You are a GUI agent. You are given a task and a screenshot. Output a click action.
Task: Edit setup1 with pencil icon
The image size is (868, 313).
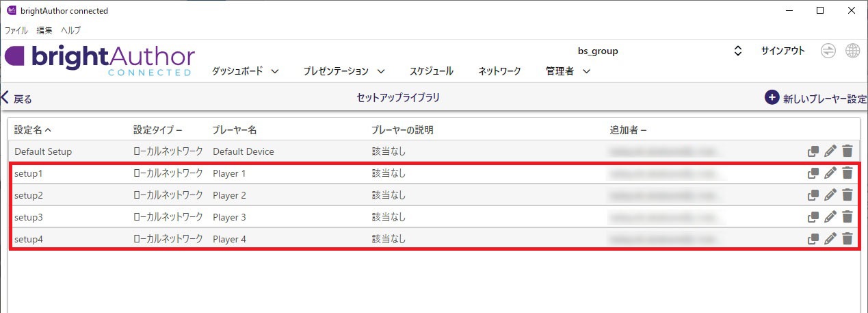[x=830, y=173]
